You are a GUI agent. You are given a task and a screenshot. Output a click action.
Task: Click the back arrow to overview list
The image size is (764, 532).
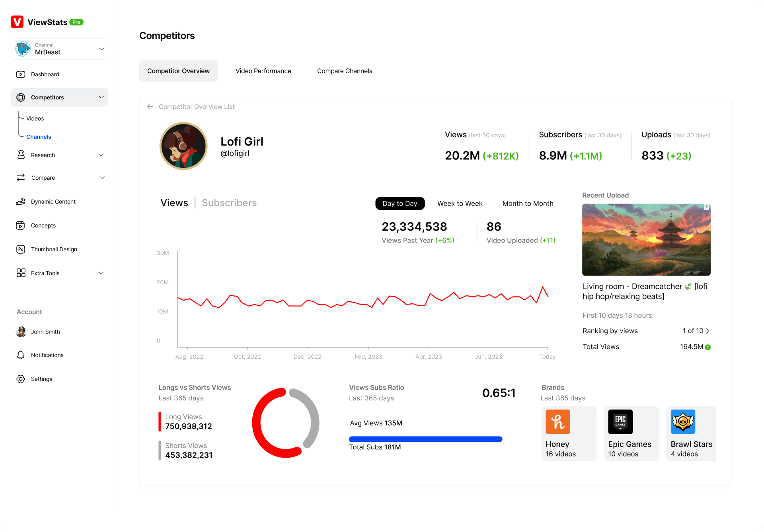(150, 107)
